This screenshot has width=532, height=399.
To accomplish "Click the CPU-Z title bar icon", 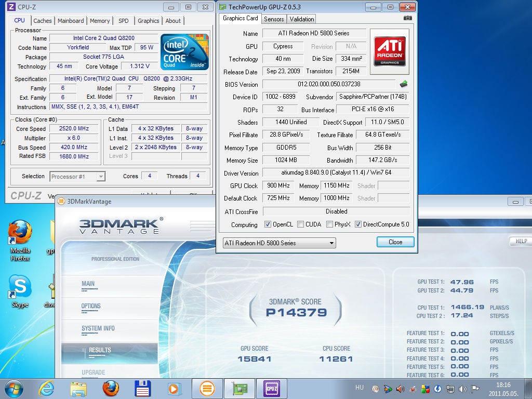I will pyautogui.click(x=11, y=6).
